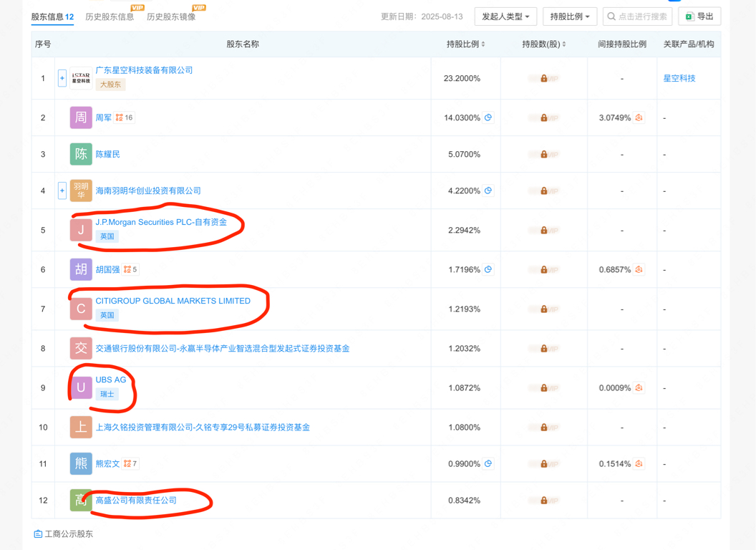Expand row for 广东星空科技装备有限公司

[x=62, y=78]
